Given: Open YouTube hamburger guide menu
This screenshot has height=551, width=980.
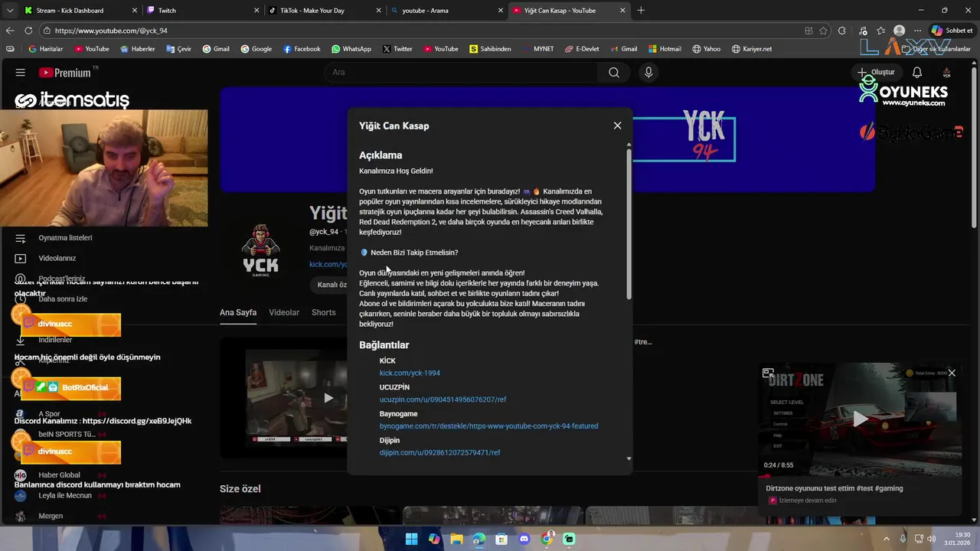Looking at the screenshot, I should click(x=21, y=73).
